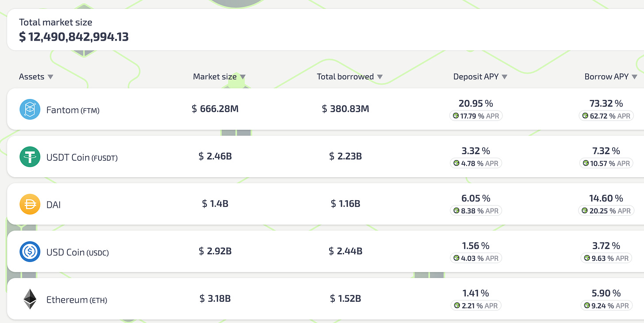The height and width of the screenshot is (323, 644).
Task: Click Fantom total borrowed $ 380.83M
Action: [x=345, y=109]
